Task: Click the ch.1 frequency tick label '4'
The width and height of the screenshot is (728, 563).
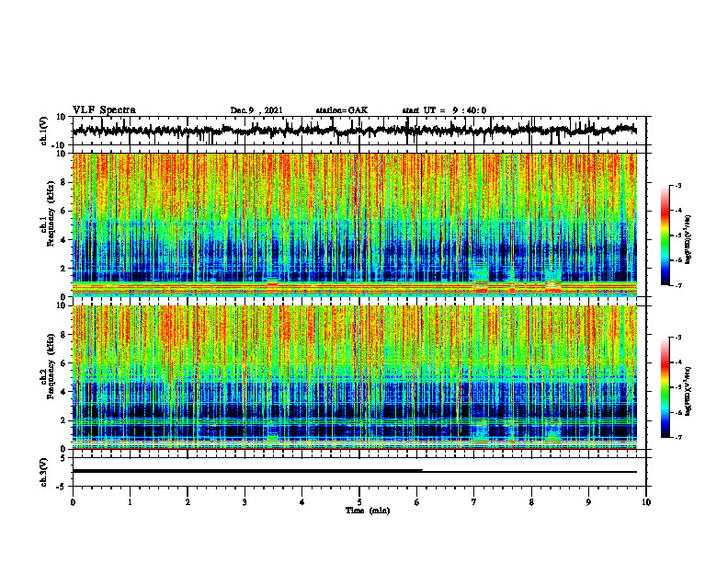Action: pyautogui.click(x=63, y=240)
